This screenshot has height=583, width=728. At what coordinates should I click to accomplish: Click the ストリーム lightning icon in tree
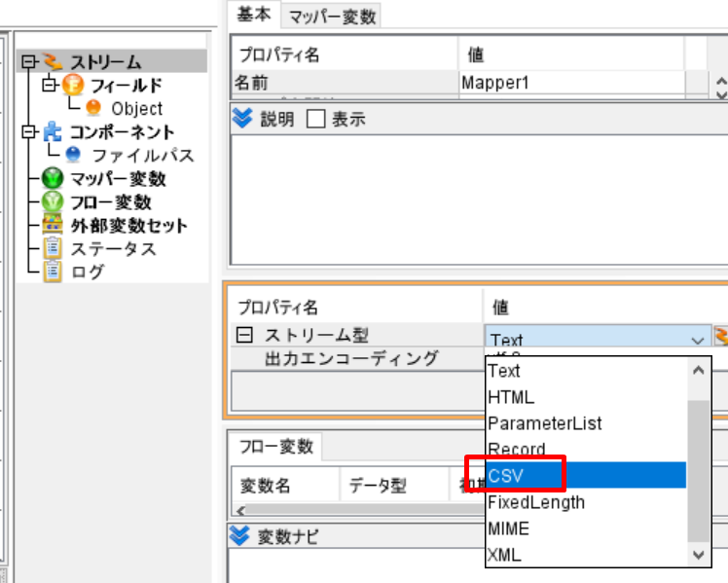53,60
